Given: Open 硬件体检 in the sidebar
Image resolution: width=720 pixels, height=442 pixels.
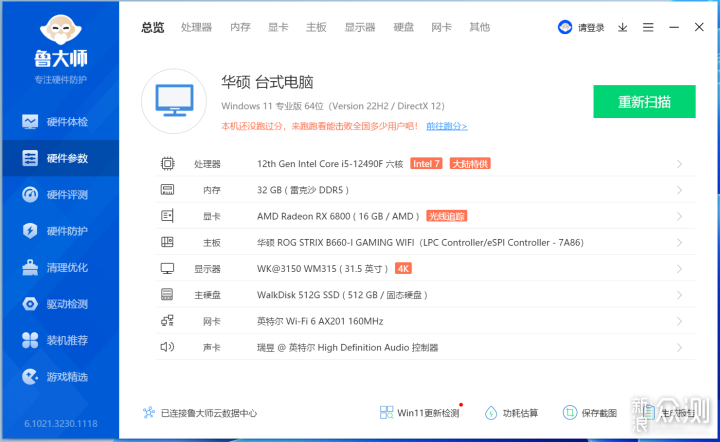Looking at the screenshot, I should tap(61, 122).
